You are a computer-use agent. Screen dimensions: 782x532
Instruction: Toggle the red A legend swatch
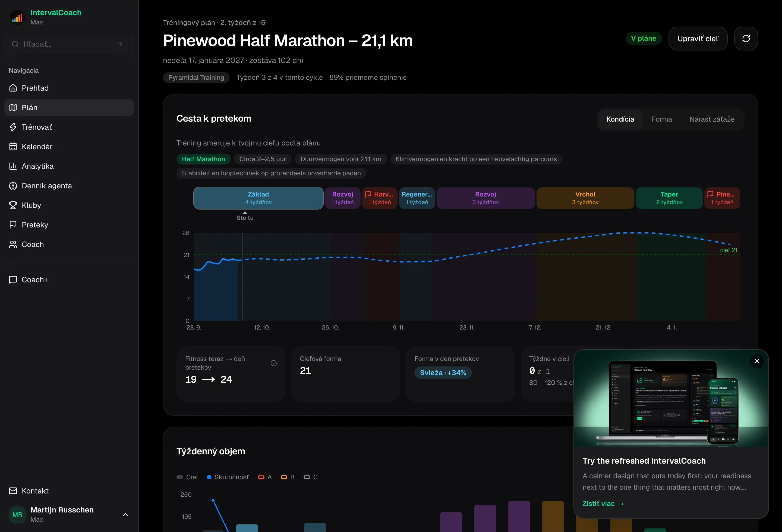261,477
